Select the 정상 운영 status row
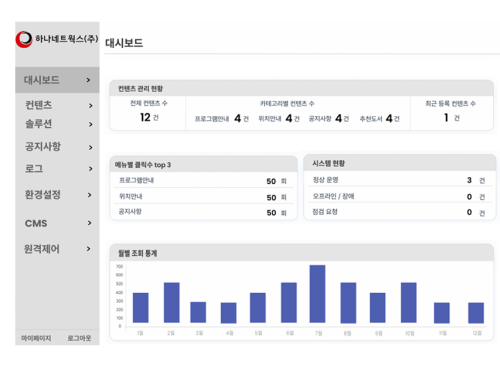Viewport: 500px width, 375px height. point(399,180)
